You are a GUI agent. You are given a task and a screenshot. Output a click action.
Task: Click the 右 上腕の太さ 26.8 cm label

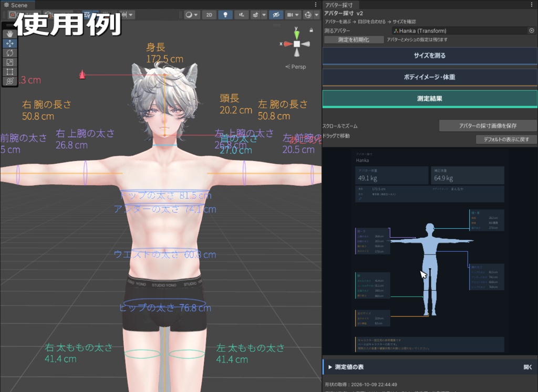(x=85, y=139)
